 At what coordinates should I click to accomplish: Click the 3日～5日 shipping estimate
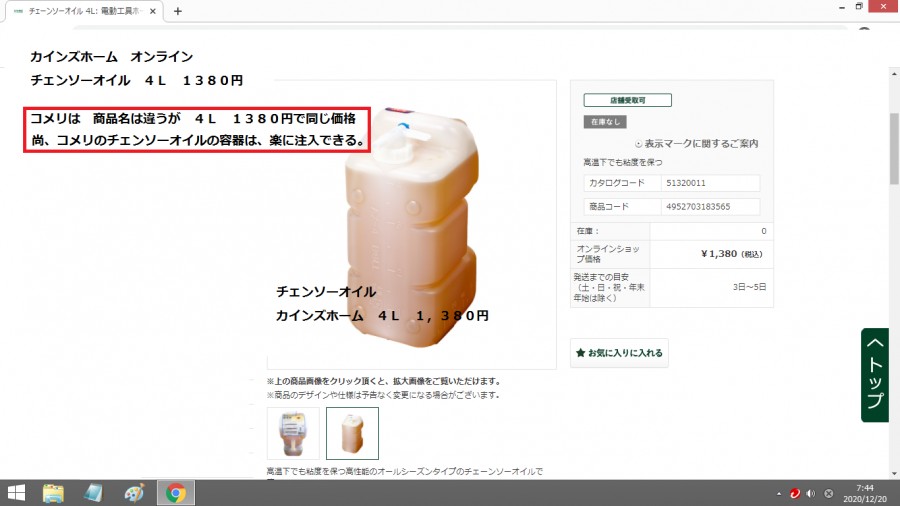click(749, 287)
